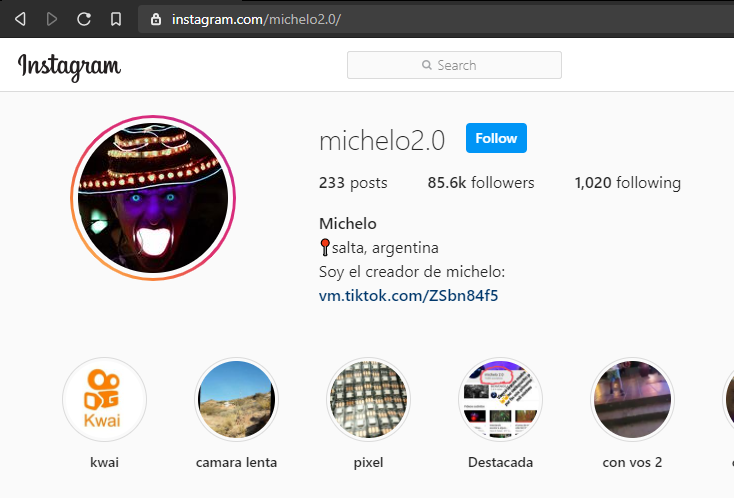Click the 233 posts count

(x=353, y=183)
